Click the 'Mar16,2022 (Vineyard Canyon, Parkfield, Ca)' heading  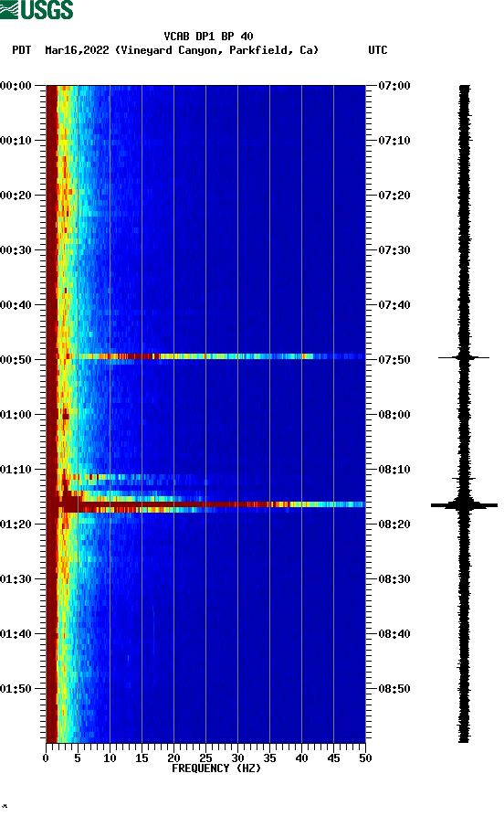(182, 50)
